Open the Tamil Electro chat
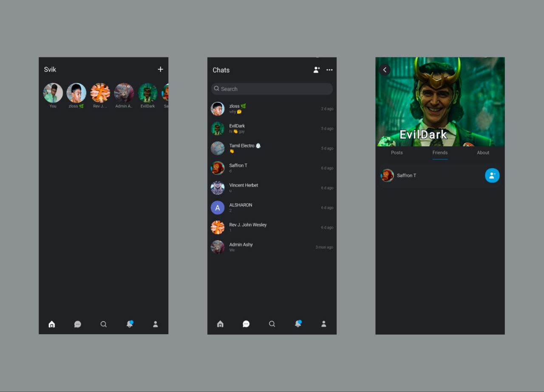 272,148
